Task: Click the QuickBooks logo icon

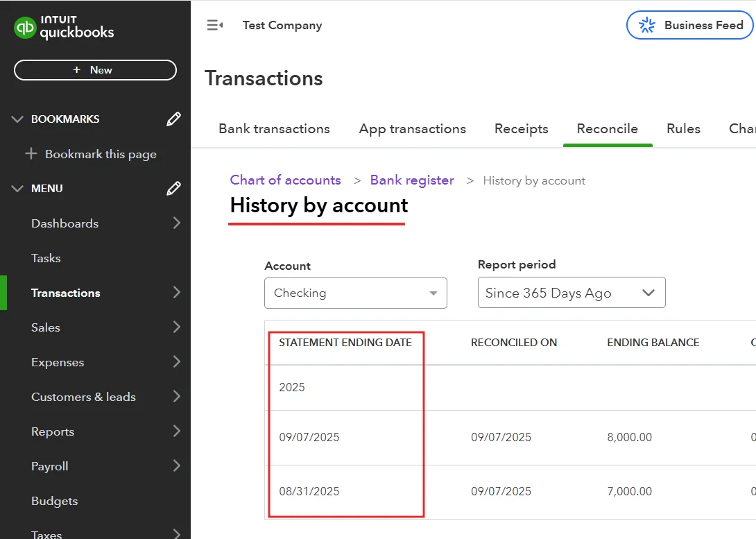Action: tap(26, 28)
